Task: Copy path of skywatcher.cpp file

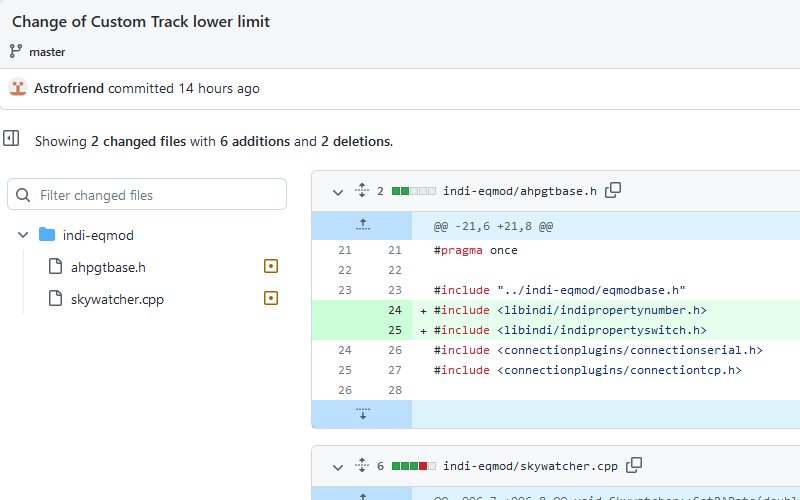Action: (x=634, y=465)
